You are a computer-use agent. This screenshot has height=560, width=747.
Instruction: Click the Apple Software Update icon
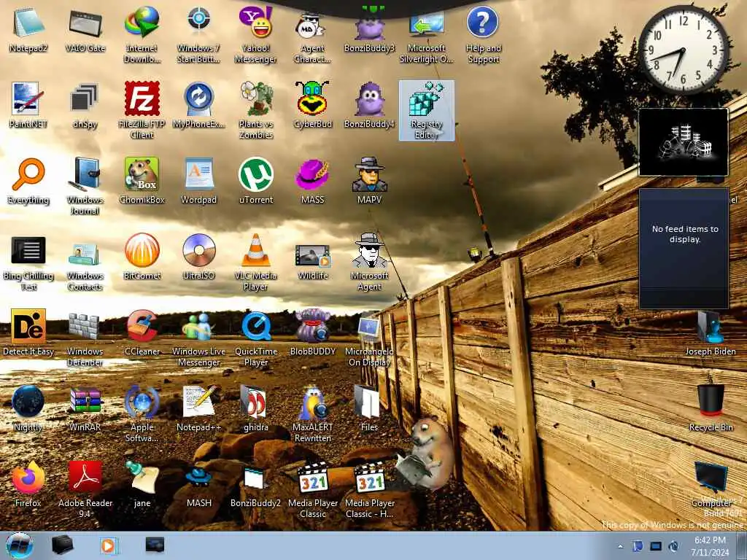(142, 413)
